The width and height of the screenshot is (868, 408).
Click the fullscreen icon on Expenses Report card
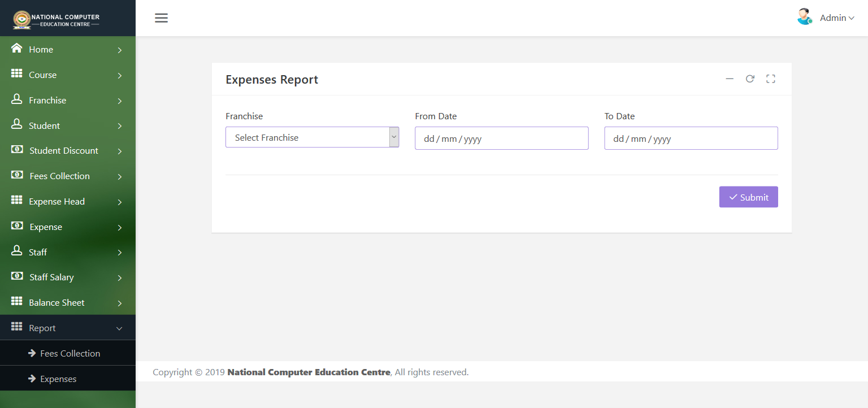(x=771, y=79)
